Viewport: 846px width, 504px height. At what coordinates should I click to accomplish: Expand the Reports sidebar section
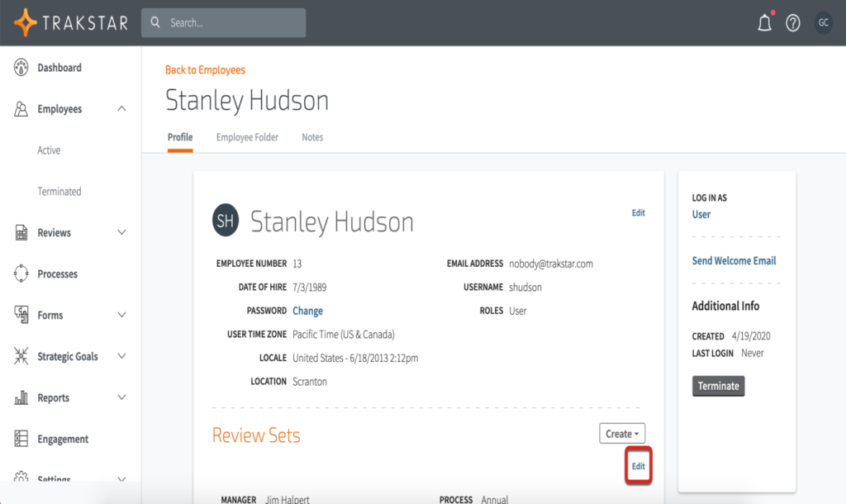click(x=122, y=398)
